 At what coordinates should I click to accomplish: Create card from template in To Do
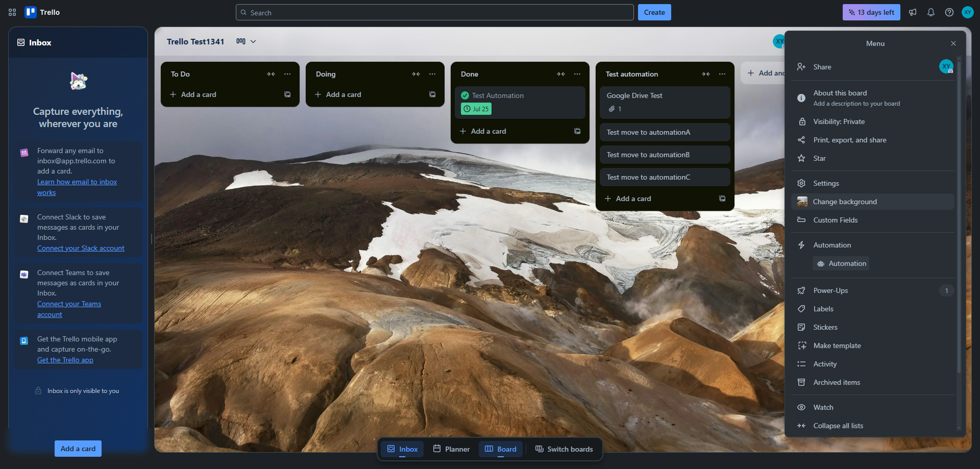pos(287,94)
